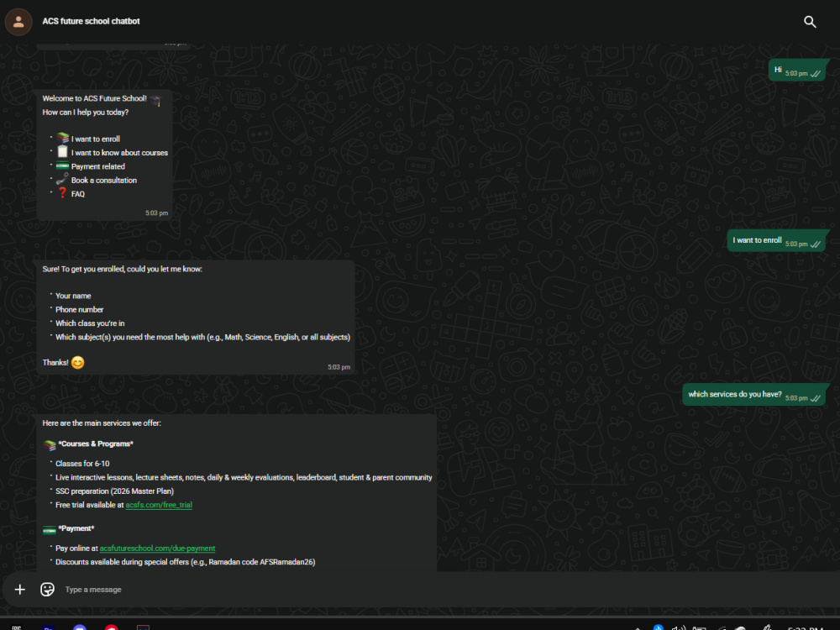Click the "Which subject(s) you need" line

[202, 337]
